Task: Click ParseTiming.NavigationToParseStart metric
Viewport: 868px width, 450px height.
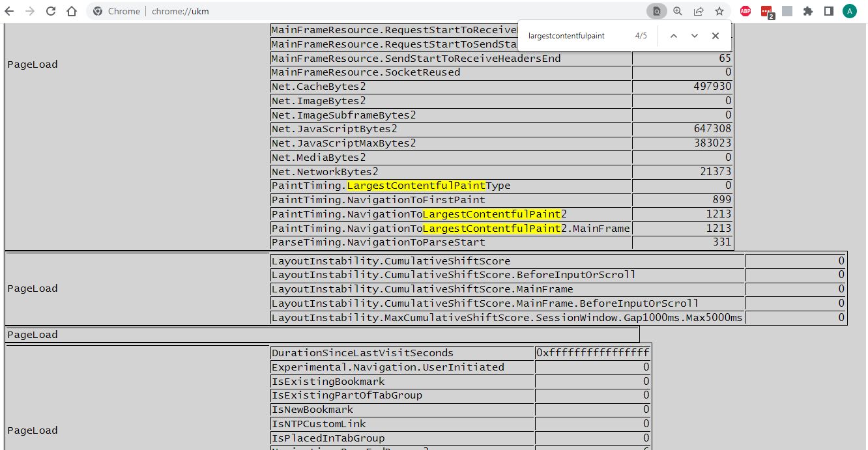Action: click(378, 242)
